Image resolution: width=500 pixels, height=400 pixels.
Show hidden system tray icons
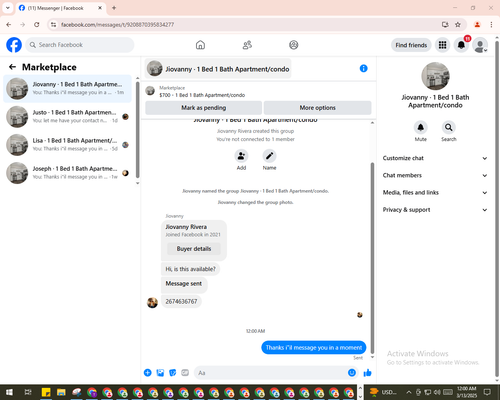tap(409, 392)
